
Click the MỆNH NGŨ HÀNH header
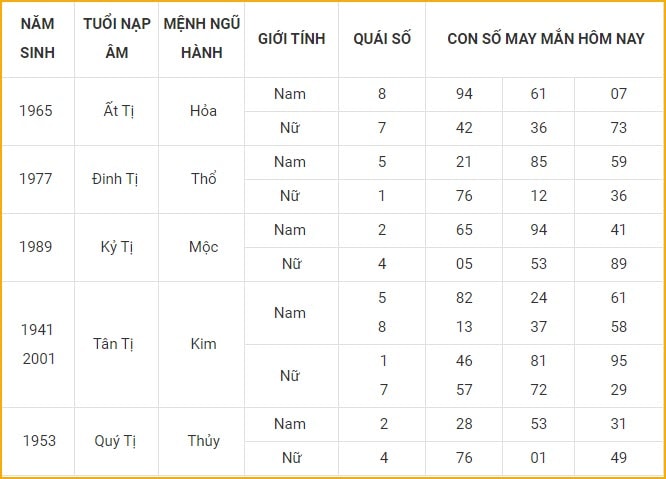[202, 39]
